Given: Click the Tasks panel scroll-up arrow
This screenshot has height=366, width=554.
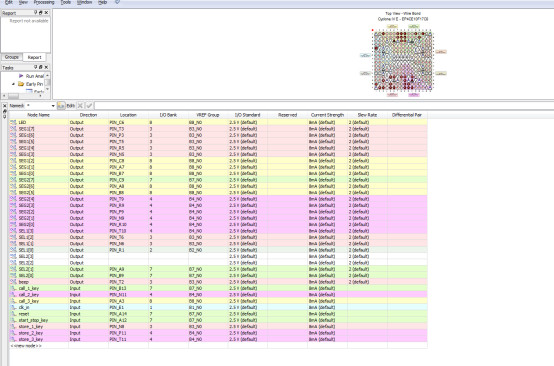Looking at the screenshot, I should 48,75.
